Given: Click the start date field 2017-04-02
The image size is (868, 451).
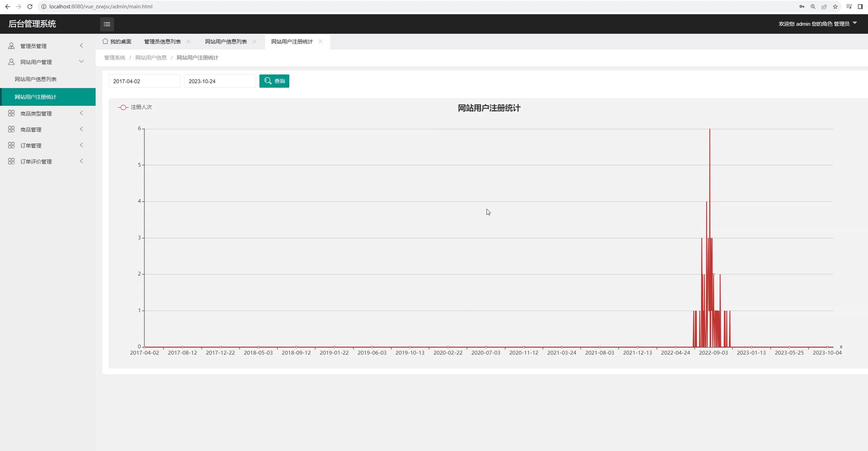Looking at the screenshot, I should click(x=144, y=81).
